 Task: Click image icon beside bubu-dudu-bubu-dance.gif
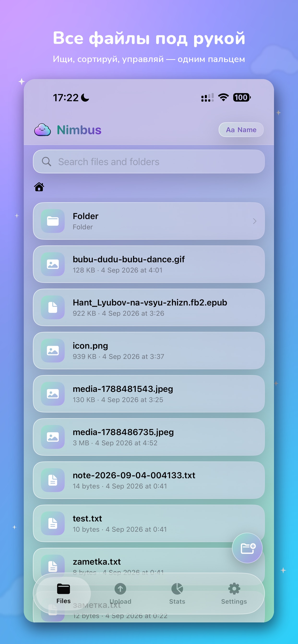(53, 264)
